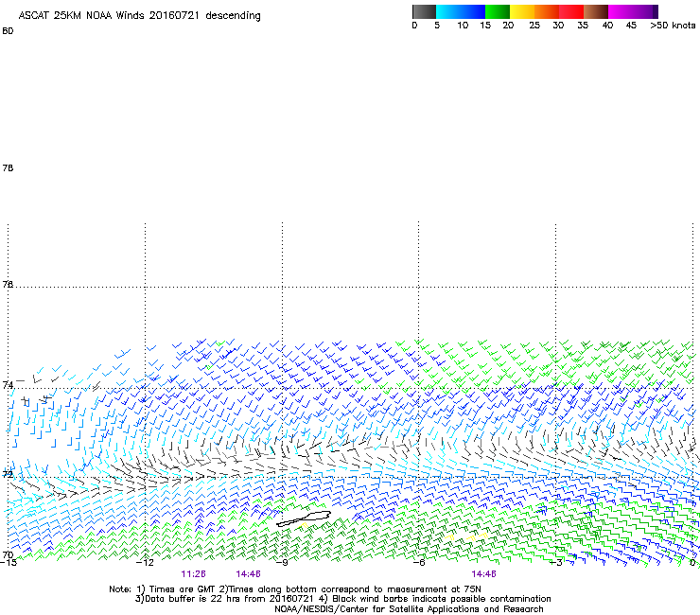Screen dimensions: 700x615
Task: Click the 78 latitude axis label
Action: (x=8, y=167)
